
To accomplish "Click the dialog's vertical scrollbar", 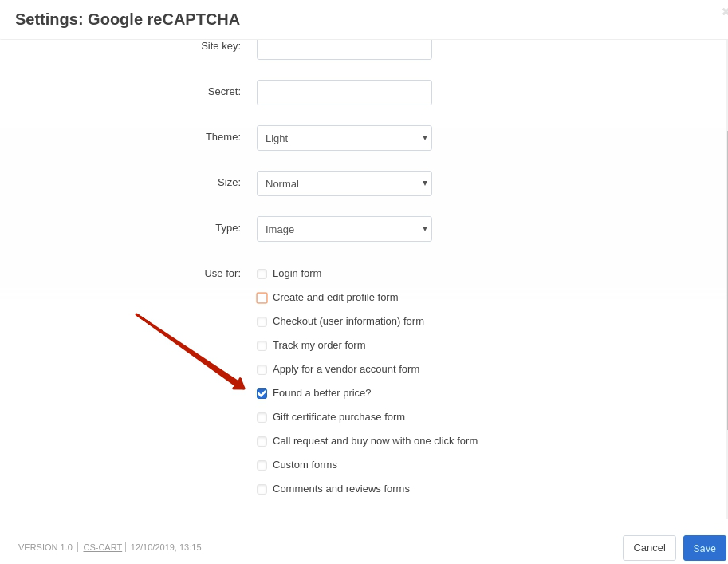I will pyautogui.click(x=726, y=280).
